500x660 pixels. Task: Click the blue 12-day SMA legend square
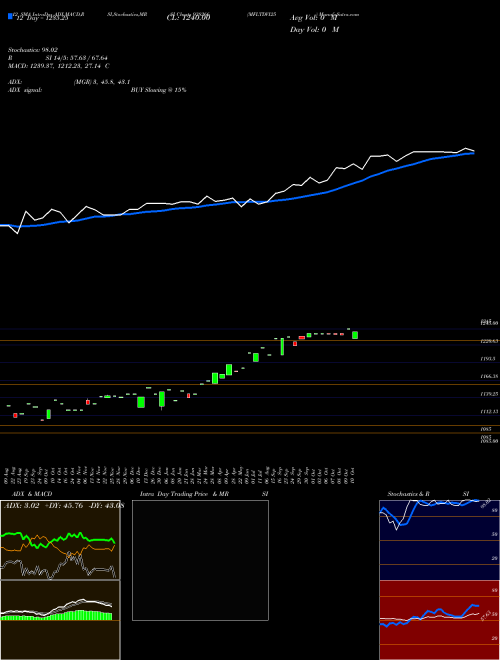[10, 16]
